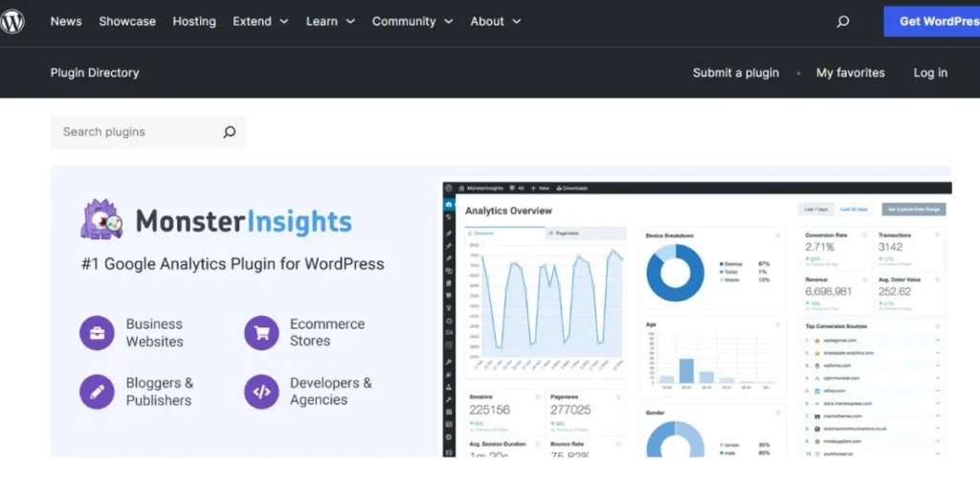Click the 'Analytics Overview' heading in screenshot
The height and width of the screenshot is (490, 980).
point(509,211)
